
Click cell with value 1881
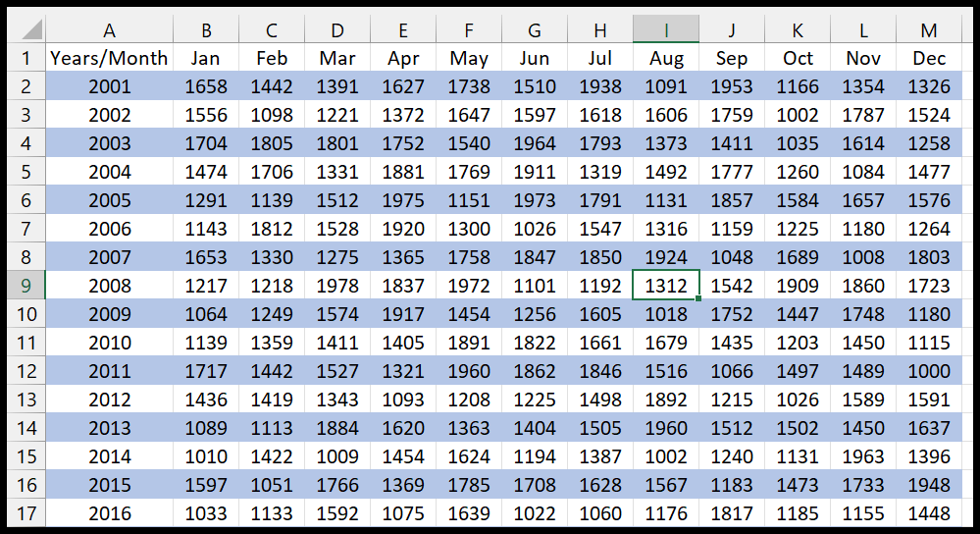click(x=403, y=172)
